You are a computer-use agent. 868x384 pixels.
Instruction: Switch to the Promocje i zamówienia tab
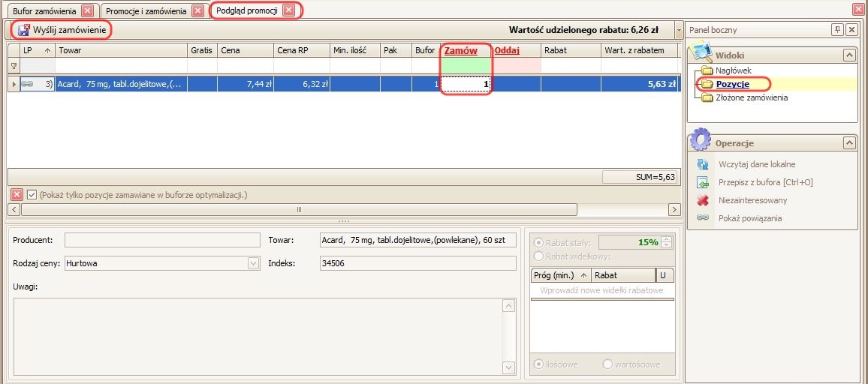coord(146,11)
